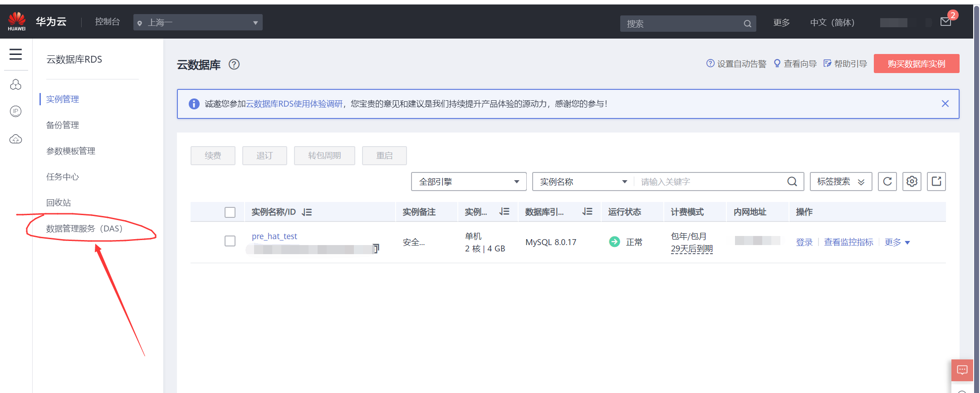Screen dimensions: 980x393
Task: Open the hamburger navigation menu
Action: coord(15,54)
